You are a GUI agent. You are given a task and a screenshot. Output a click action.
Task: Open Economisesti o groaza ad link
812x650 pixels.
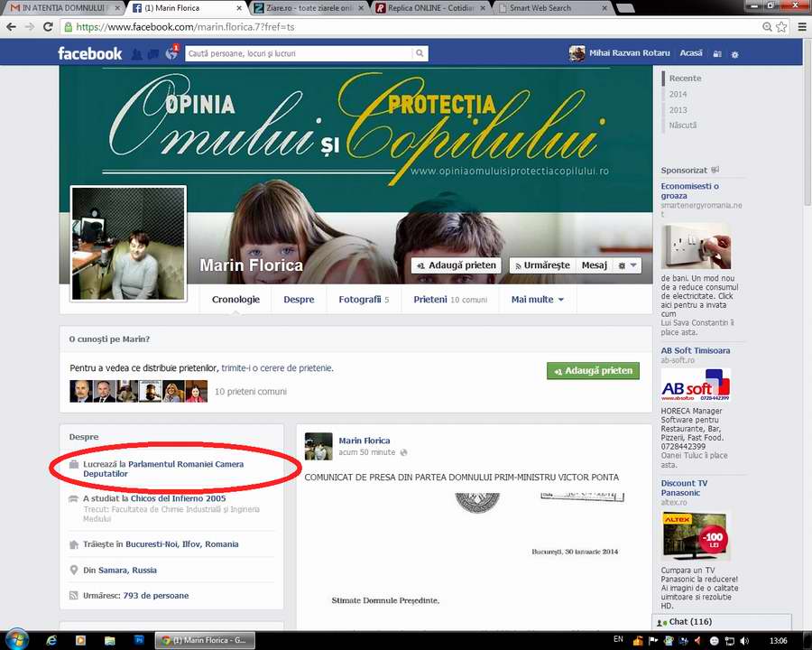pos(689,190)
